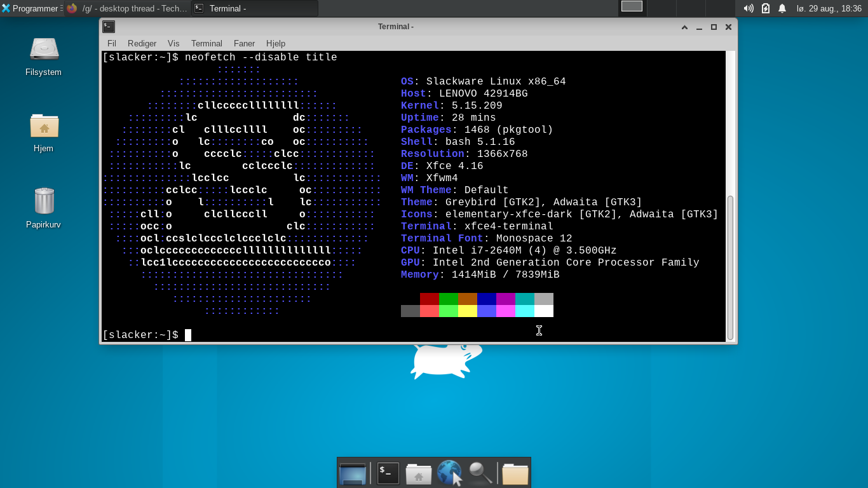Close the Terminal window
This screenshot has width=868, height=488.
pyautogui.click(x=728, y=27)
